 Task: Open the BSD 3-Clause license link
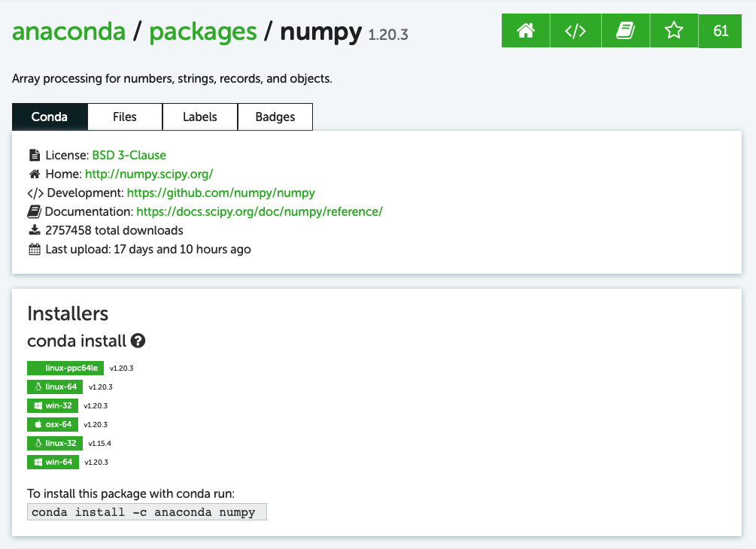129,155
